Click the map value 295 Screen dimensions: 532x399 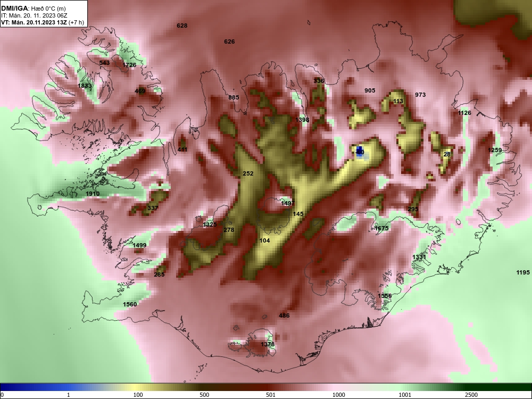(413, 209)
